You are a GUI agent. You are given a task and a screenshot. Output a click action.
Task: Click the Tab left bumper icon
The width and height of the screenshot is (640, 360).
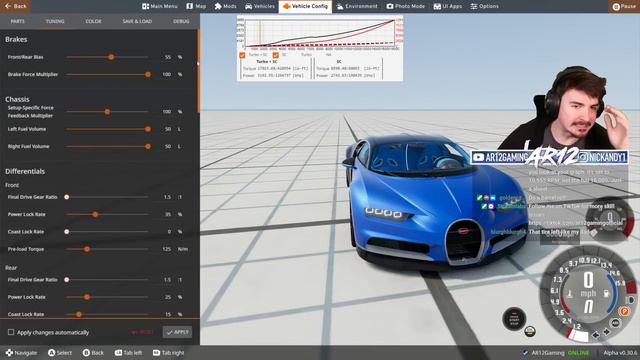point(118,353)
